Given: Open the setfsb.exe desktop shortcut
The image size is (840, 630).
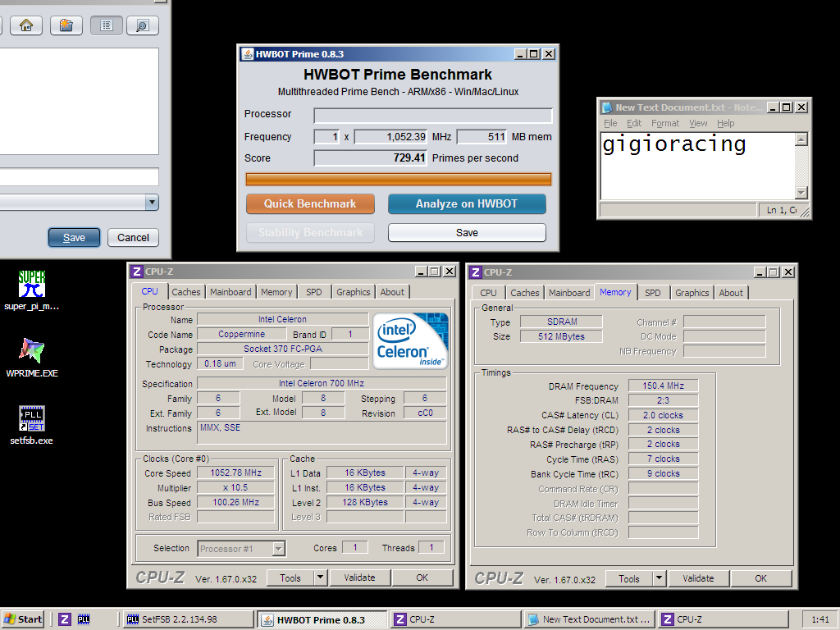Looking at the screenshot, I should point(32,426).
